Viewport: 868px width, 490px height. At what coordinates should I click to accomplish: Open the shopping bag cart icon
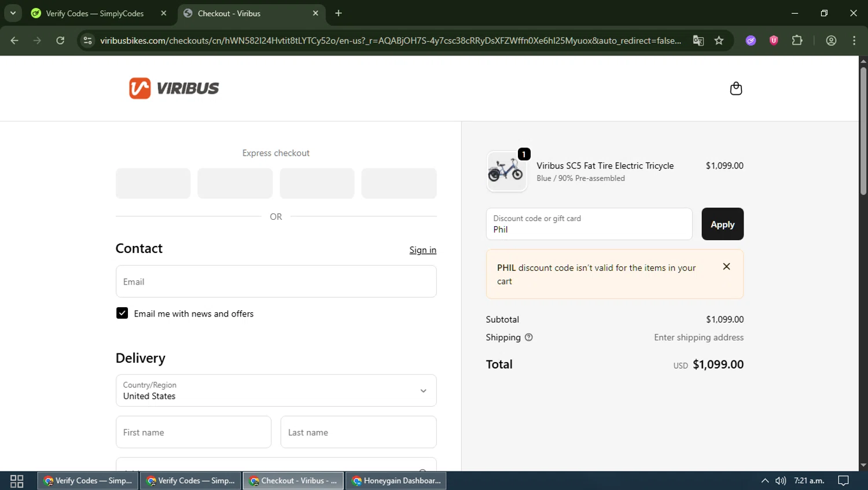(x=735, y=89)
